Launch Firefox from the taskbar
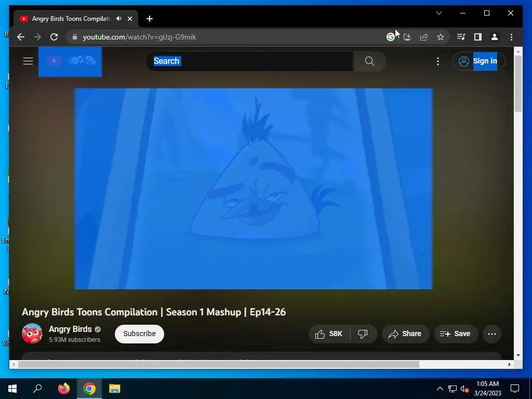This screenshot has width=532, height=399. pos(63,389)
